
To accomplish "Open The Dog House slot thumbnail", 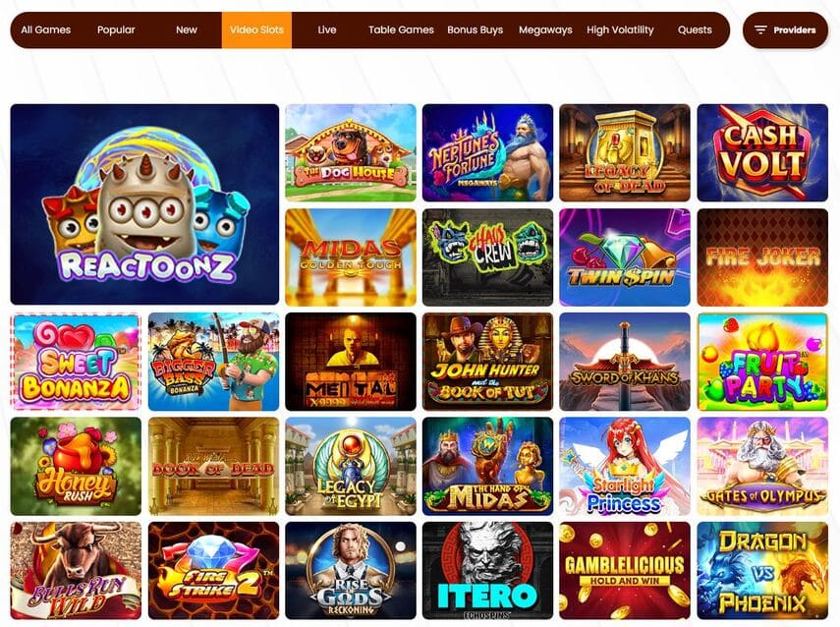I will 351,152.
